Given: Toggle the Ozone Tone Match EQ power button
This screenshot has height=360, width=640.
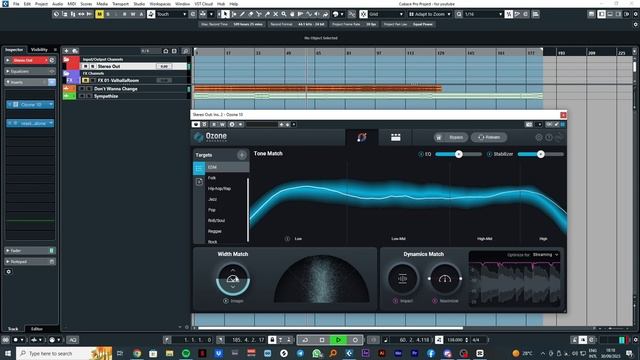Looking at the screenshot, I should pos(421,154).
